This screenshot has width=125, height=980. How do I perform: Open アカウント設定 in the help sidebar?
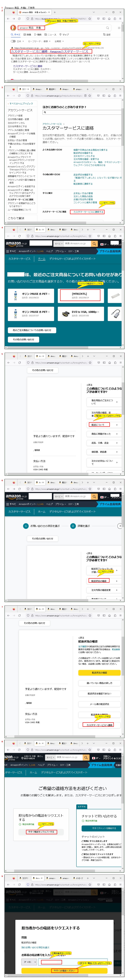(15, 116)
